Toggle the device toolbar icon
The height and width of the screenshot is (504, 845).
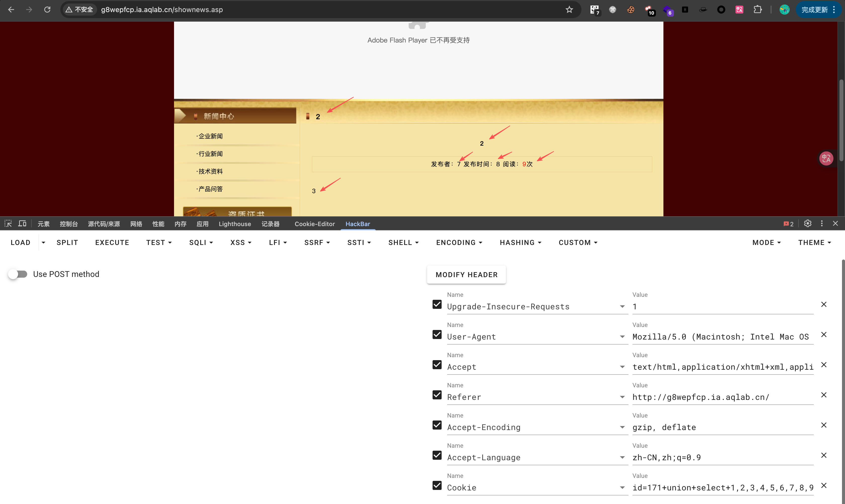click(x=22, y=224)
